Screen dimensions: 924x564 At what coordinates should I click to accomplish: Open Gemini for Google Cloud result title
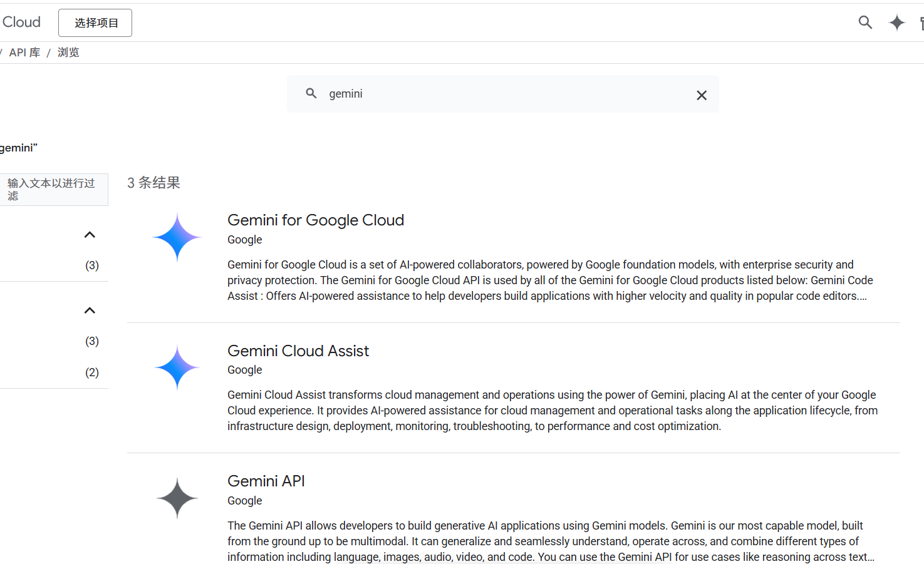click(x=316, y=220)
